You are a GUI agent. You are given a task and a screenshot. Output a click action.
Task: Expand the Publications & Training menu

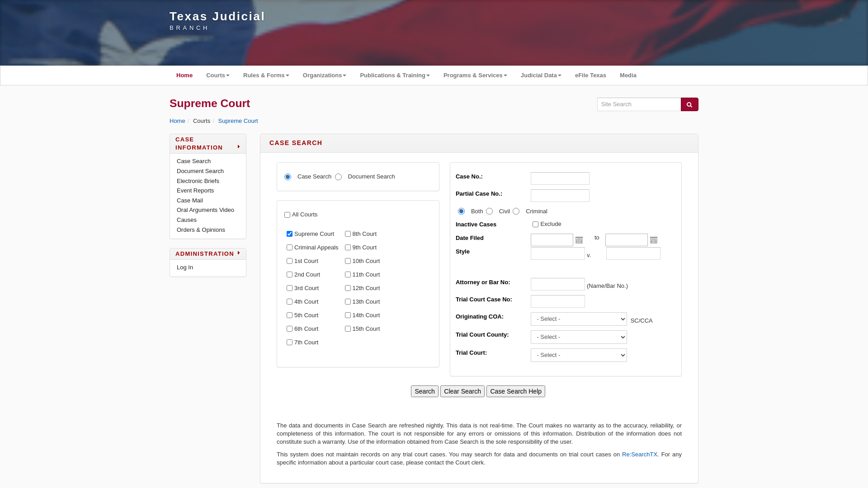pos(395,75)
